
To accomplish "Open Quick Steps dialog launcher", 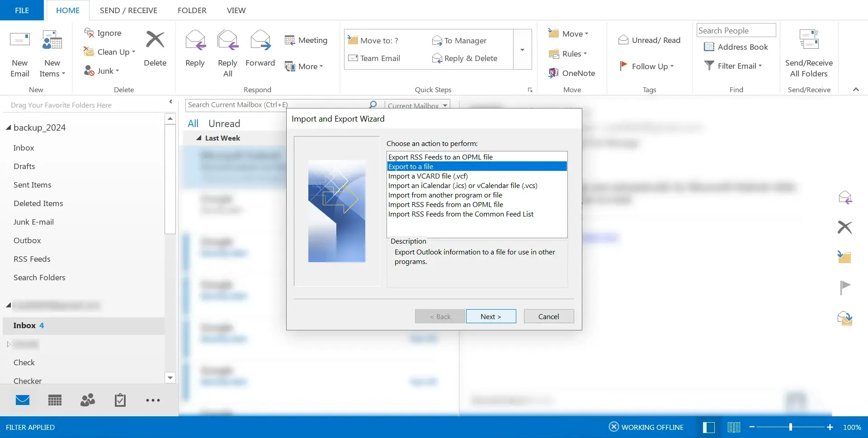I will (x=530, y=90).
